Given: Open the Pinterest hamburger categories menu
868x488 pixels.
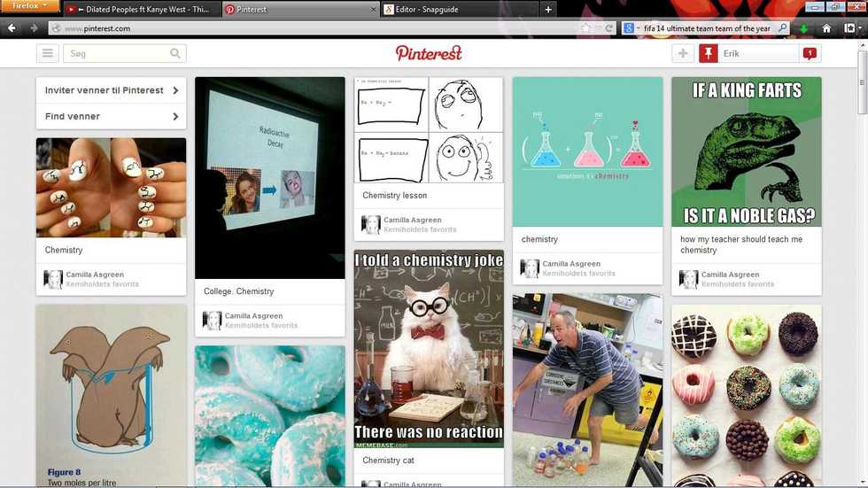Looking at the screenshot, I should point(48,54).
